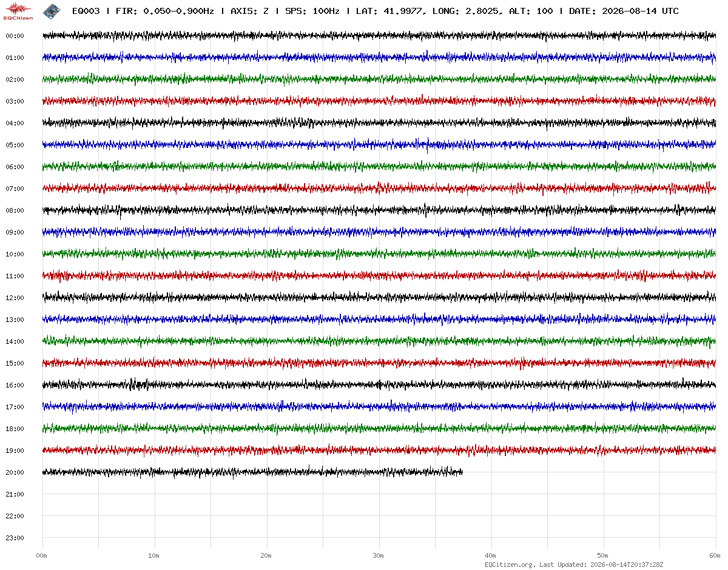Select the 06:00 hour label
Screen dimensions: 728x570
click(15, 167)
